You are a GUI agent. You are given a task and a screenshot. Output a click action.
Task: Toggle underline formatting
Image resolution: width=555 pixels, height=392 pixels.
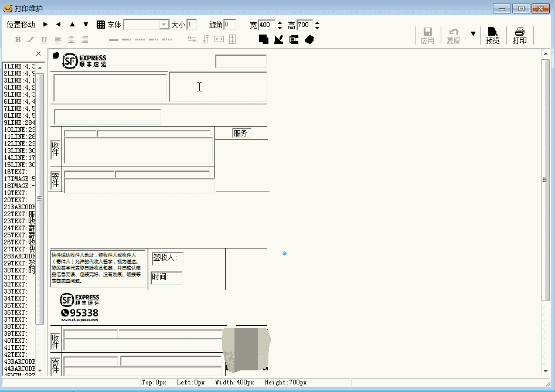point(44,40)
